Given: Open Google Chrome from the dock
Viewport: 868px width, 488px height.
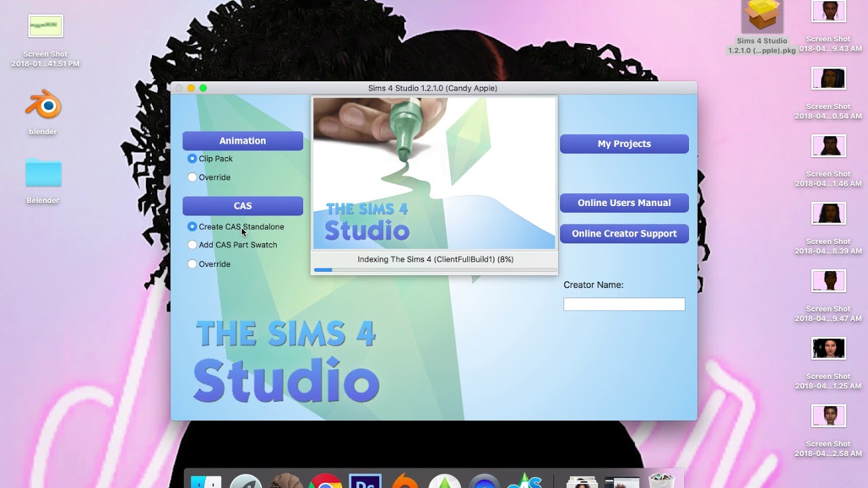Looking at the screenshot, I should coord(325,481).
